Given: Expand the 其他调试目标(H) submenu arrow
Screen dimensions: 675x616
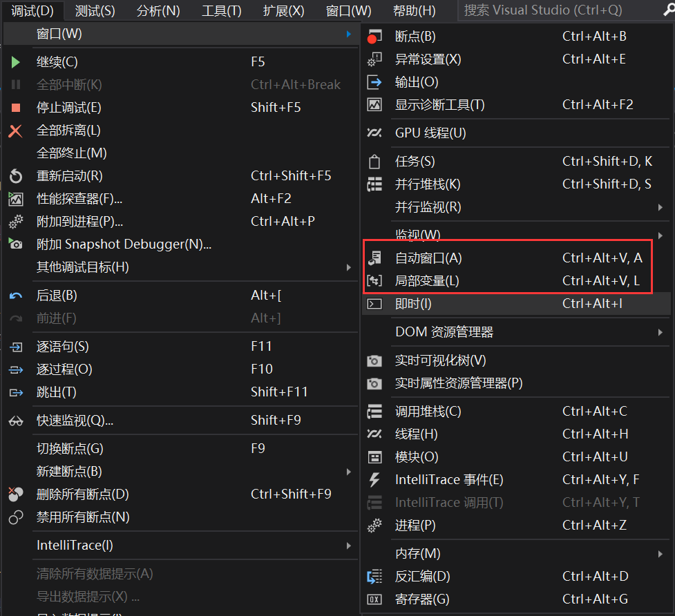Looking at the screenshot, I should [349, 267].
